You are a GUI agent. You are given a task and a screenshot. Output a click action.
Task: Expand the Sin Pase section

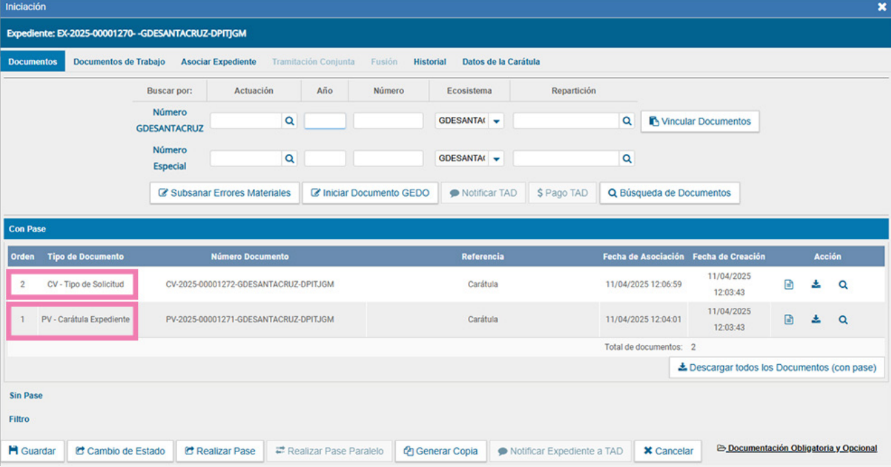pos(26,396)
